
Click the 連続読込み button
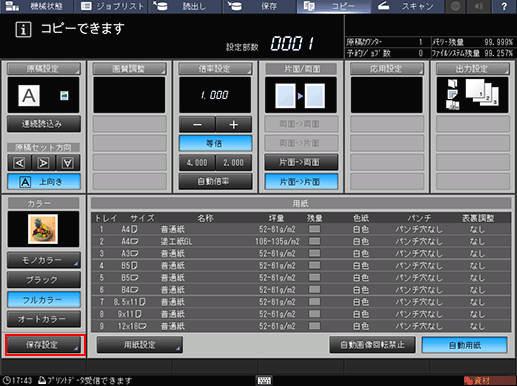[44, 124]
